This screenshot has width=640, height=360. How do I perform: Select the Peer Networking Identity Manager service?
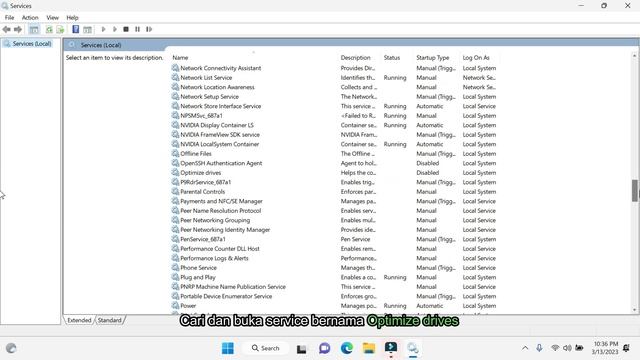tap(225, 230)
